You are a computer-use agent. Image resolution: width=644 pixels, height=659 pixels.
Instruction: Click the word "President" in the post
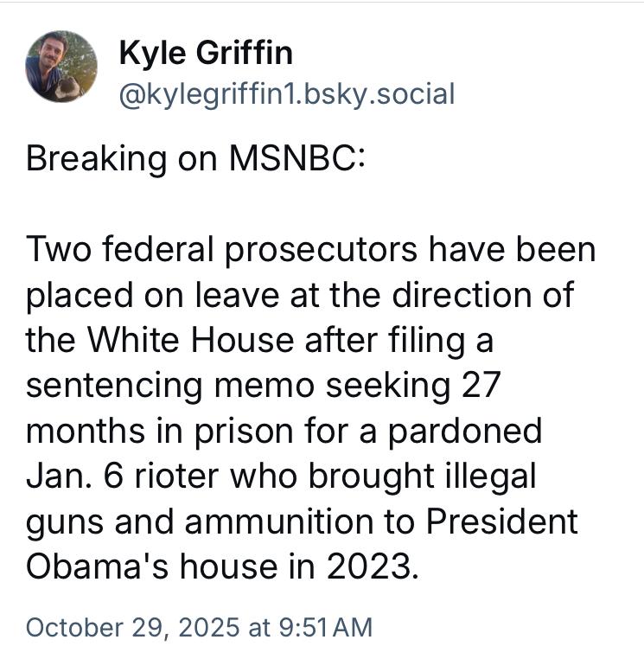point(502,520)
